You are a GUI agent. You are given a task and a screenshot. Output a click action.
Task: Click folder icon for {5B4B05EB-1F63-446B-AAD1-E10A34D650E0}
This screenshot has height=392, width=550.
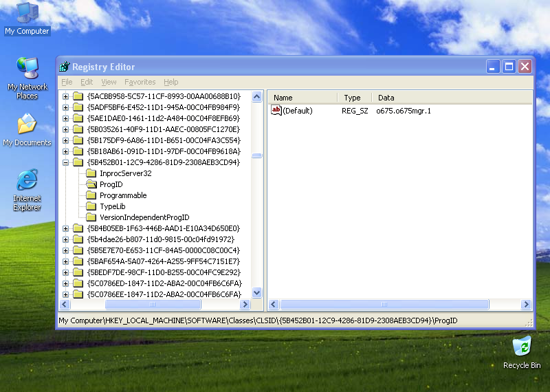click(x=78, y=228)
